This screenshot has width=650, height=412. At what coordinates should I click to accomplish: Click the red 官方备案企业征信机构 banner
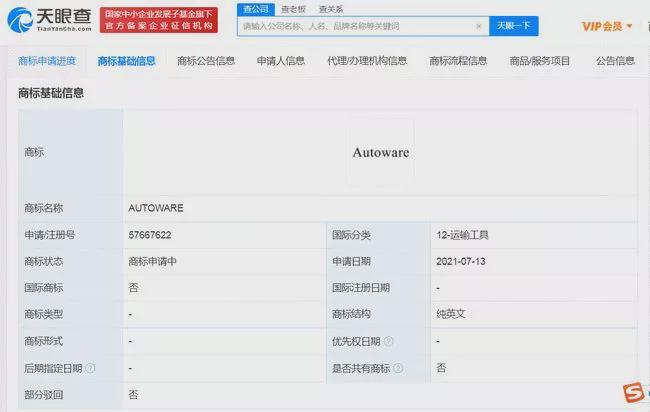coord(159,20)
